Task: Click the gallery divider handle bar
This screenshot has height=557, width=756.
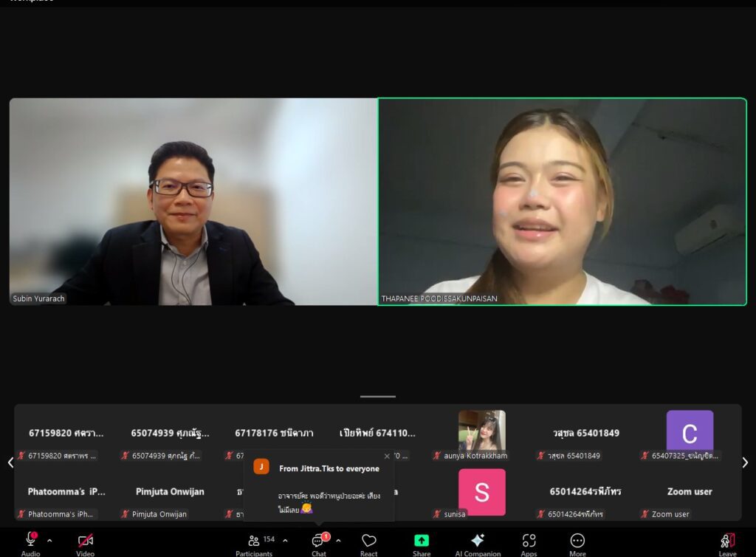Action: point(377,397)
